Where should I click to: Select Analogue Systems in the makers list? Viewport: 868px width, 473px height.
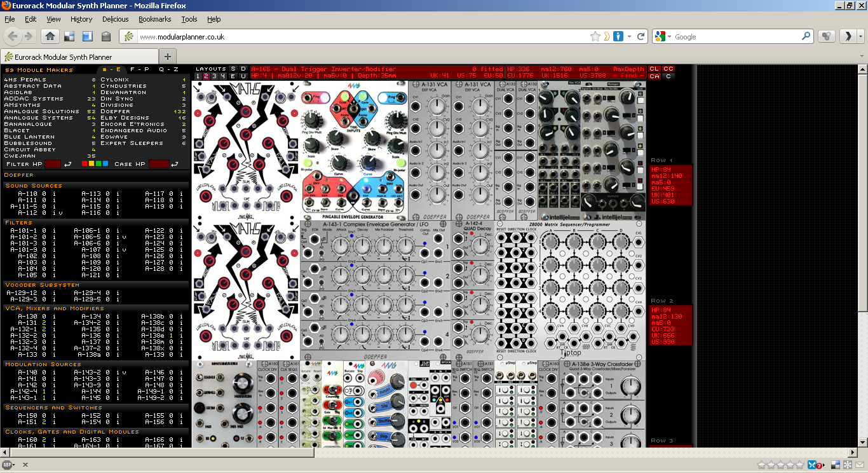click(38, 118)
